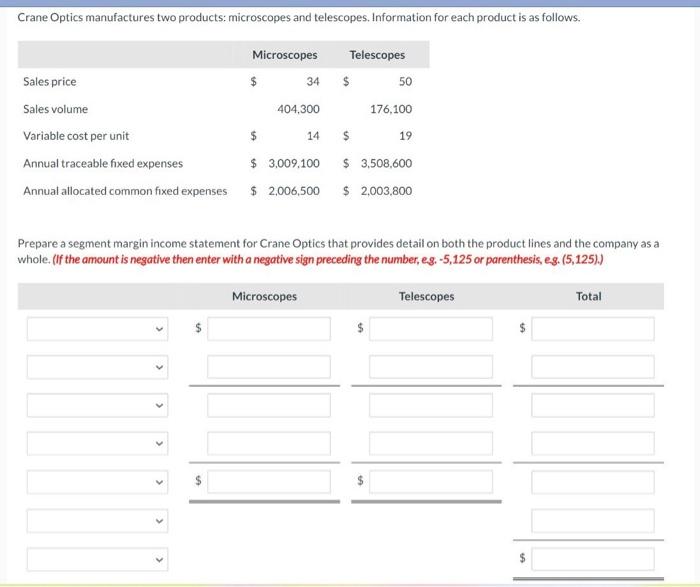Click the 404,300 sales volume value

click(x=298, y=109)
